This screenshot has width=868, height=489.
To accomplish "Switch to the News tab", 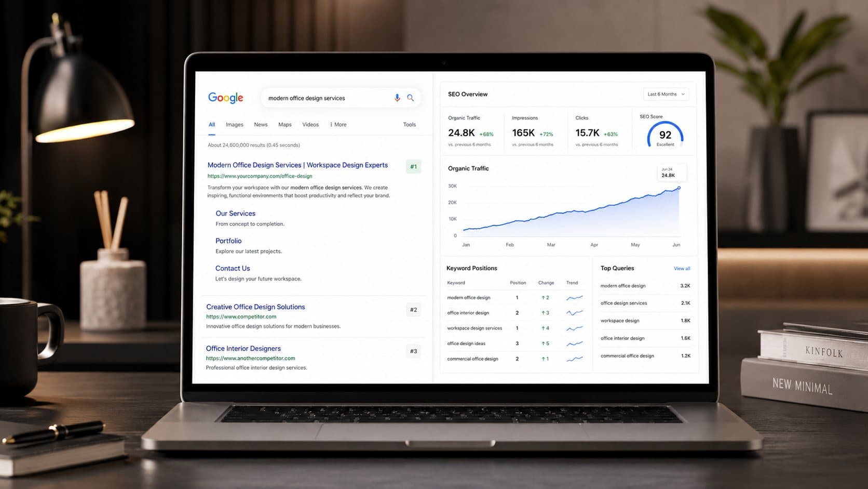I will click(261, 125).
